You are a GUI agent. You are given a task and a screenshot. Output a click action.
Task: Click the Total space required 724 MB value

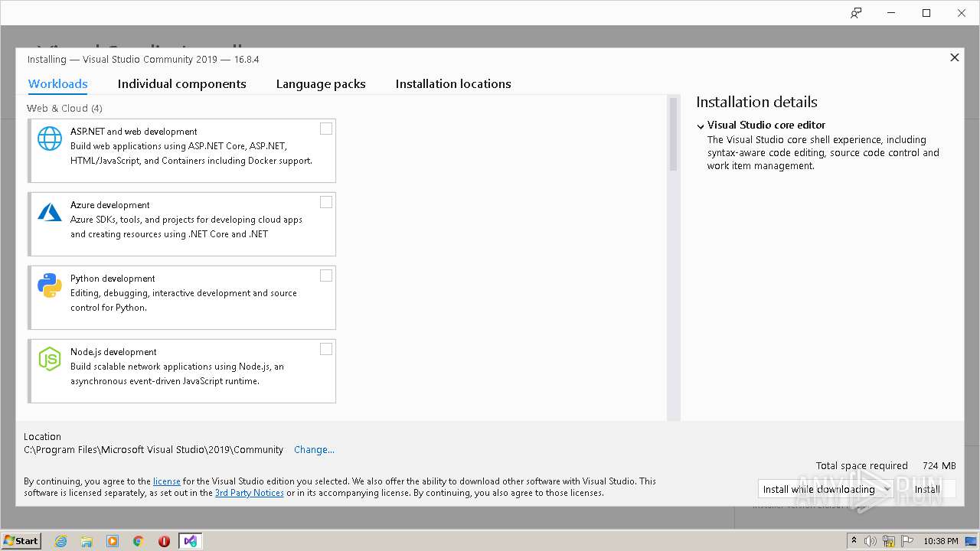pyautogui.click(x=939, y=466)
